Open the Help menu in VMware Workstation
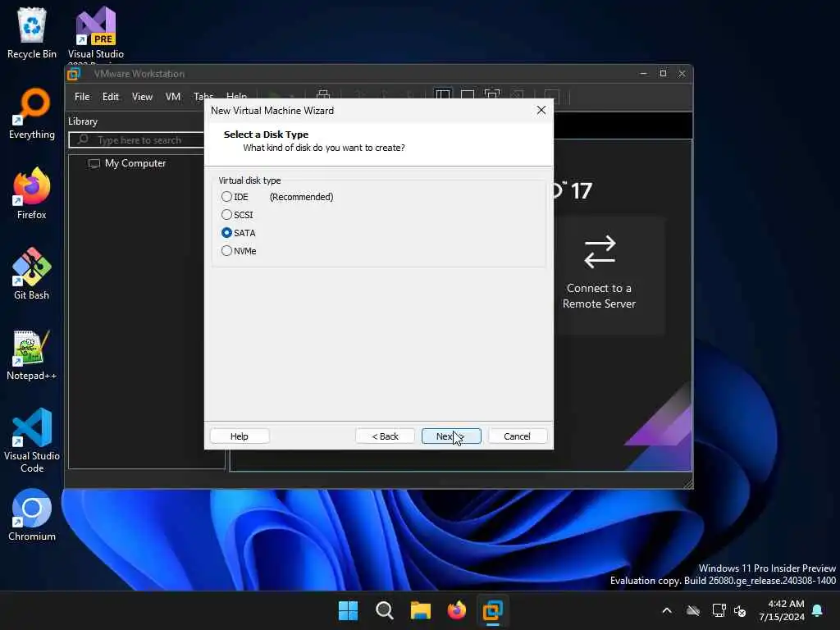 [236, 95]
